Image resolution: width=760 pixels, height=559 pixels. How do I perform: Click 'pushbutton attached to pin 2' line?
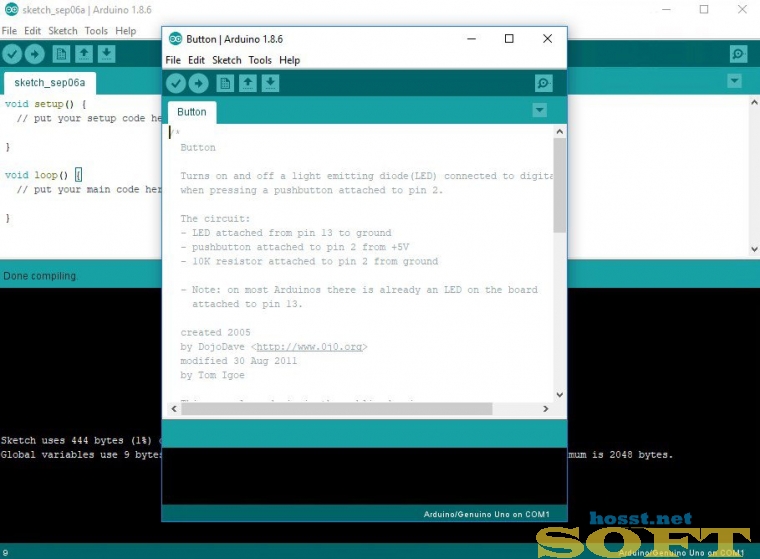(295, 247)
